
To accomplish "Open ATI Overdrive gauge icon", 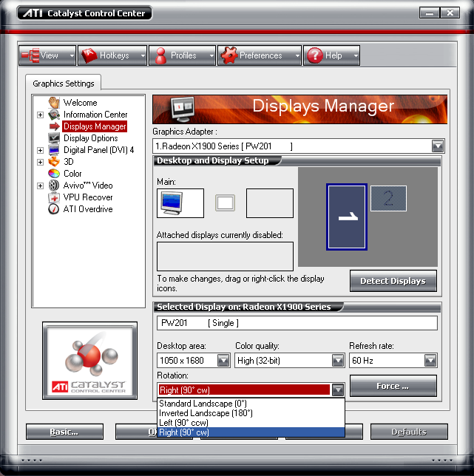I will [x=54, y=209].
